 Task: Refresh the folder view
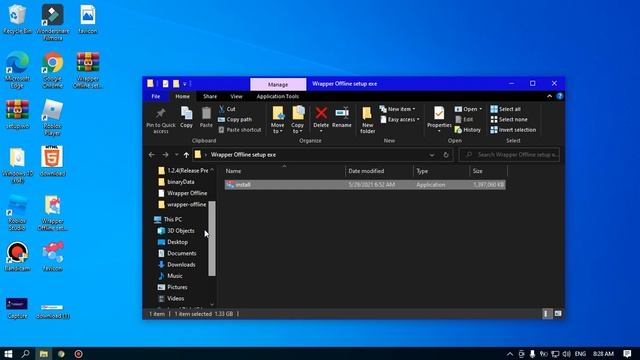446,155
